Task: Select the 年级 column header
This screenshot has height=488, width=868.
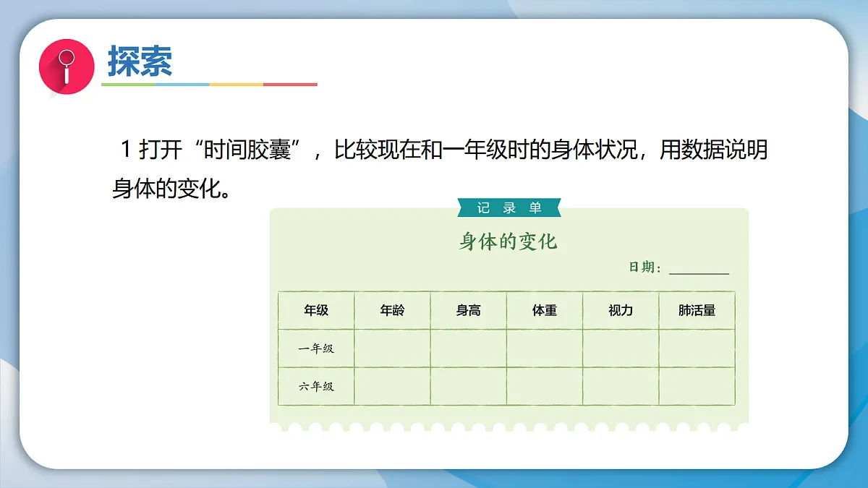Action: coord(316,310)
